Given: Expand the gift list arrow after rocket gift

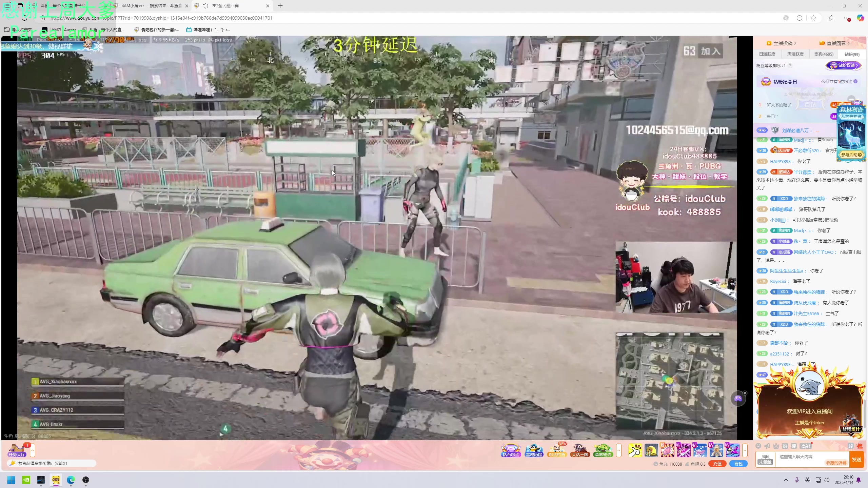Looking at the screenshot, I should tap(745, 450).
